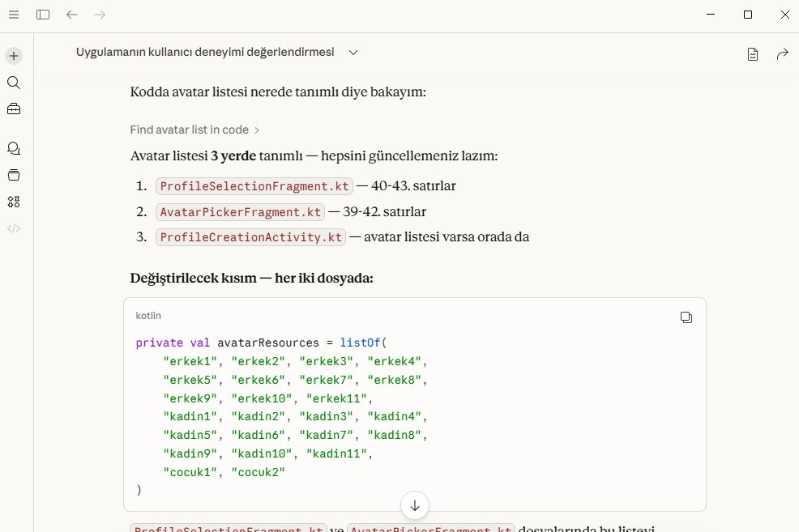Click the "erkek11" string in code
This screenshot has width=799, height=532.
336,398
